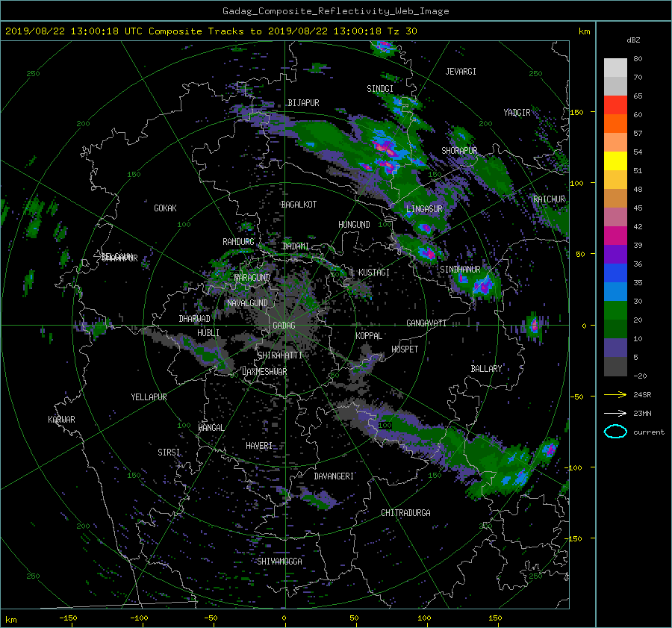Screen dimensions: 672x628
Task: Select the HAVERI city label
Action: [259, 446]
